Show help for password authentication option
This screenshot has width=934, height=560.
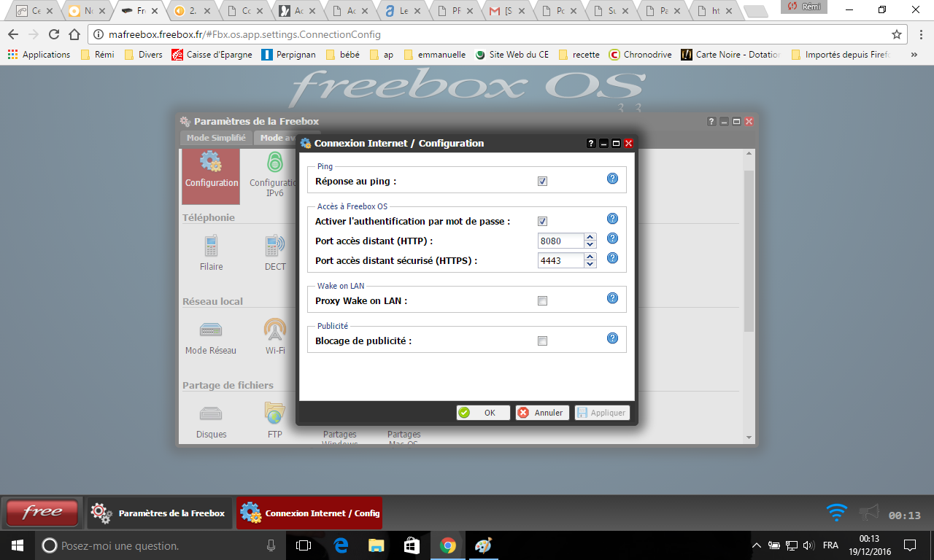click(613, 218)
